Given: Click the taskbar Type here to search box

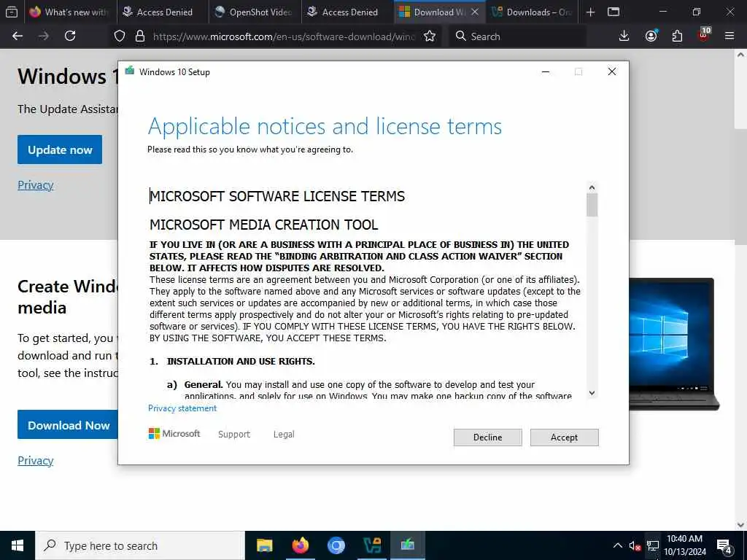Looking at the screenshot, I should [140, 545].
